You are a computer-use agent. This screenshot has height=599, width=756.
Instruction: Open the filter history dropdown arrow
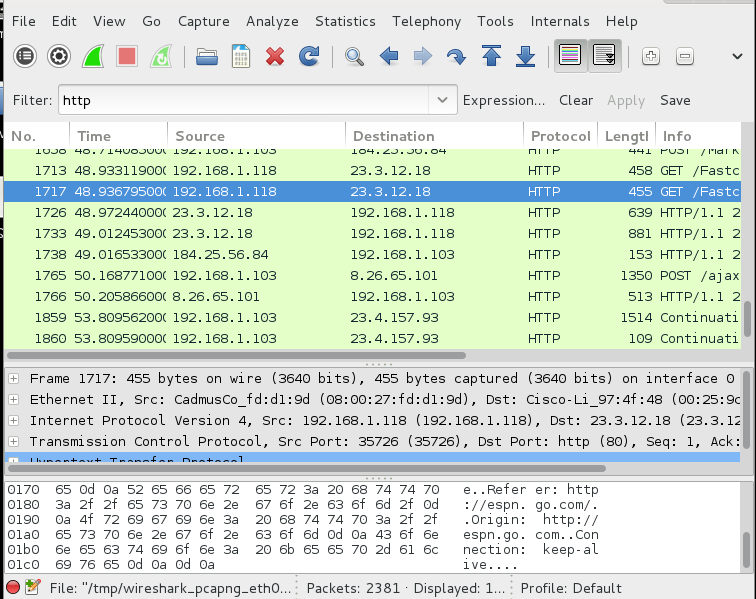tap(442, 100)
